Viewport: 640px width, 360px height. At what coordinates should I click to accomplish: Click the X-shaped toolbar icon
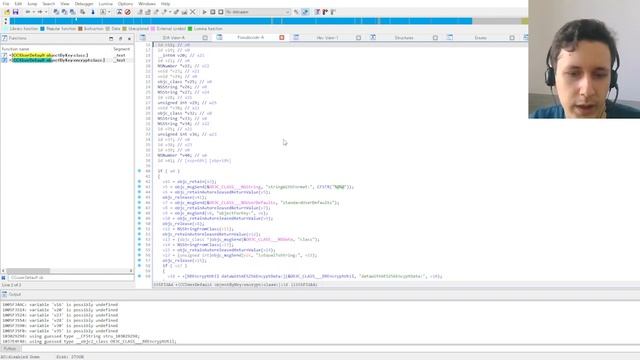click(x=193, y=12)
